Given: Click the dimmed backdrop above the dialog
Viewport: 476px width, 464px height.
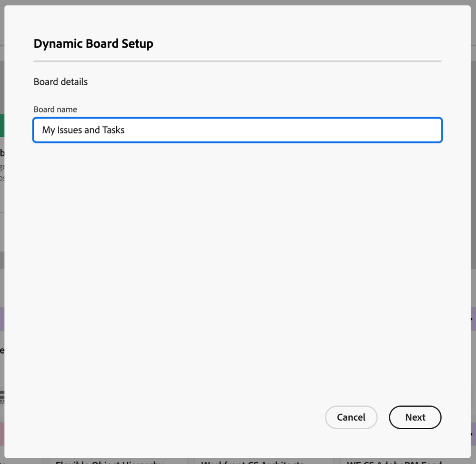Looking at the screenshot, I should click(238, 2).
